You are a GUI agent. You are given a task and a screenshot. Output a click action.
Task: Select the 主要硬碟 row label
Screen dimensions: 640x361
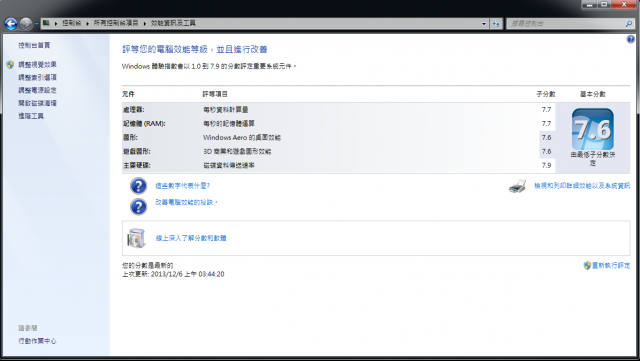click(137, 165)
